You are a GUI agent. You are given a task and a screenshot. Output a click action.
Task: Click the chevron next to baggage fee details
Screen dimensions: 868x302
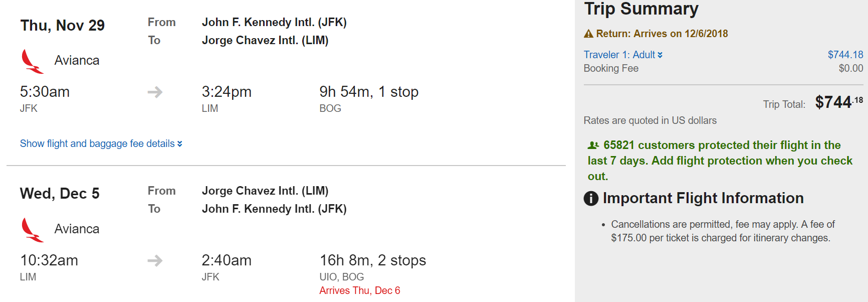coord(180,144)
